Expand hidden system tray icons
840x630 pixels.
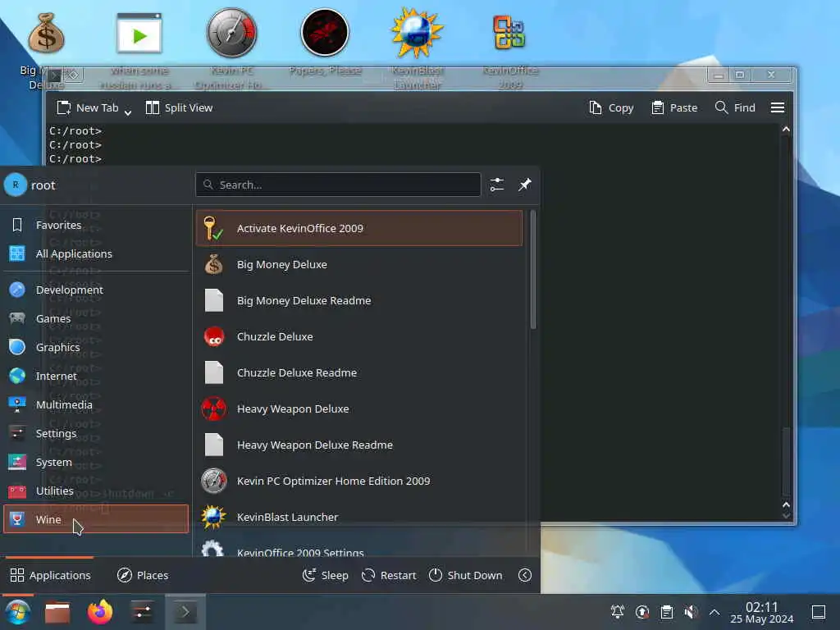714,612
